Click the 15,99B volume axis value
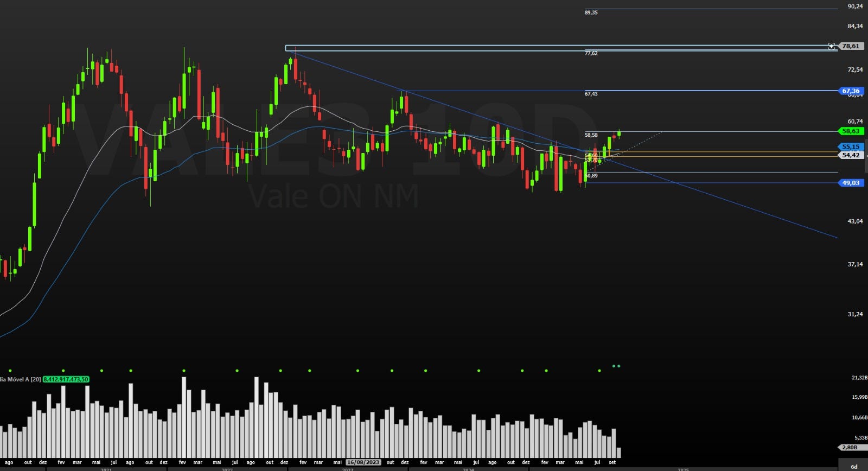Viewport: 868px width, 471px height. [859, 397]
